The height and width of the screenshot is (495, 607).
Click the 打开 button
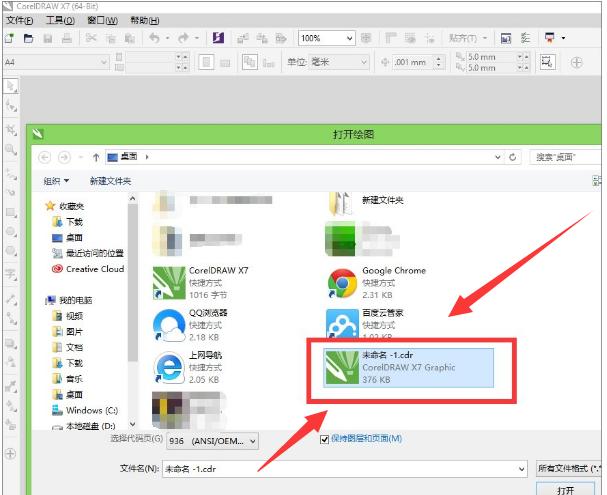tap(568, 490)
